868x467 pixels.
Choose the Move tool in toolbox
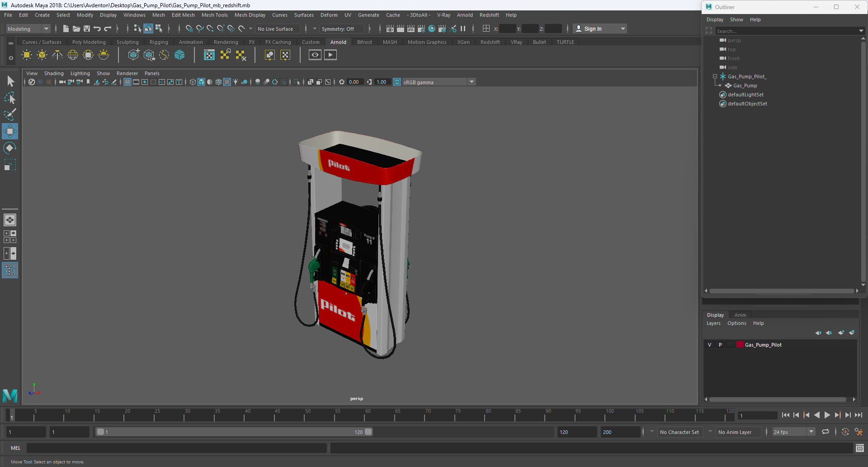click(10, 131)
